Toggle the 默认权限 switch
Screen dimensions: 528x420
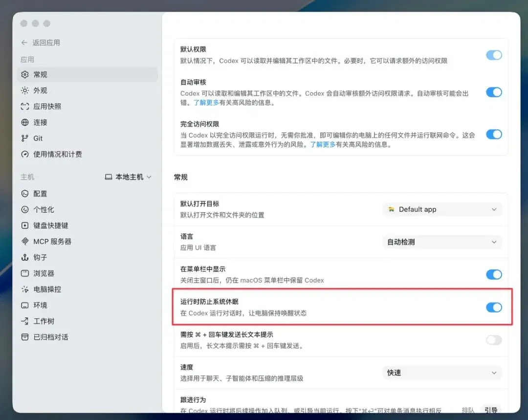pyautogui.click(x=494, y=55)
